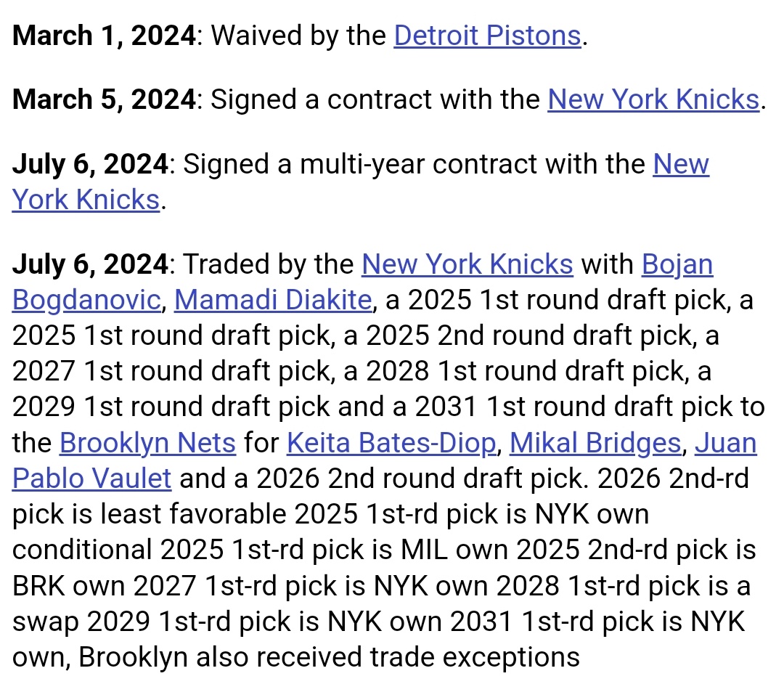Screen dimensions: 784x692
Task: Click the "New" link after "multi-year contract with the"
Action: click(x=681, y=164)
